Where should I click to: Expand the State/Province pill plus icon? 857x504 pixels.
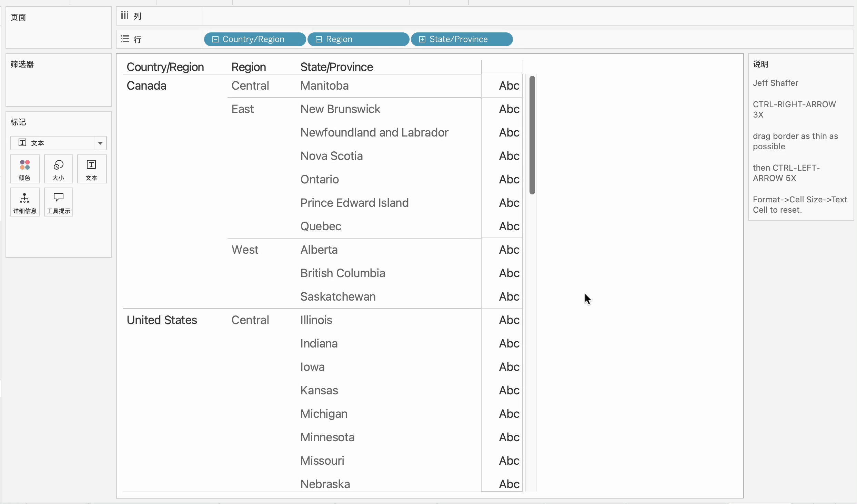422,39
